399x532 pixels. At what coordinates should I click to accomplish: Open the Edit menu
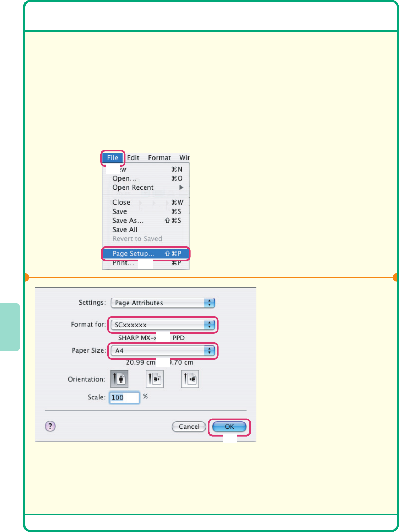coord(133,158)
